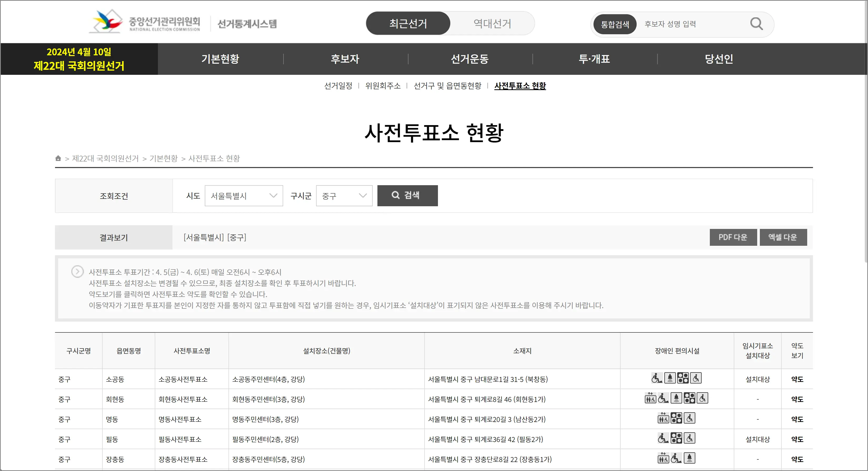The image size is (868, 471).
Task: Open the 구시군 dropdown showing 중구
Action: click(344, 195)
